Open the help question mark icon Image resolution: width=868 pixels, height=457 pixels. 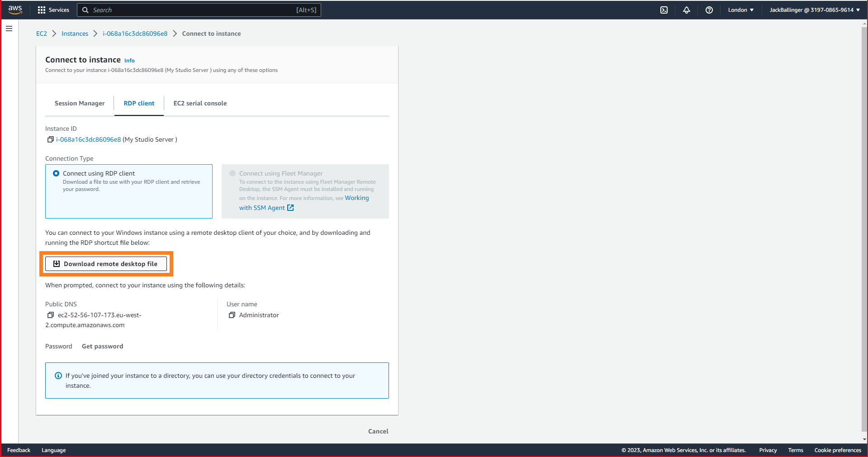(709, 10)
